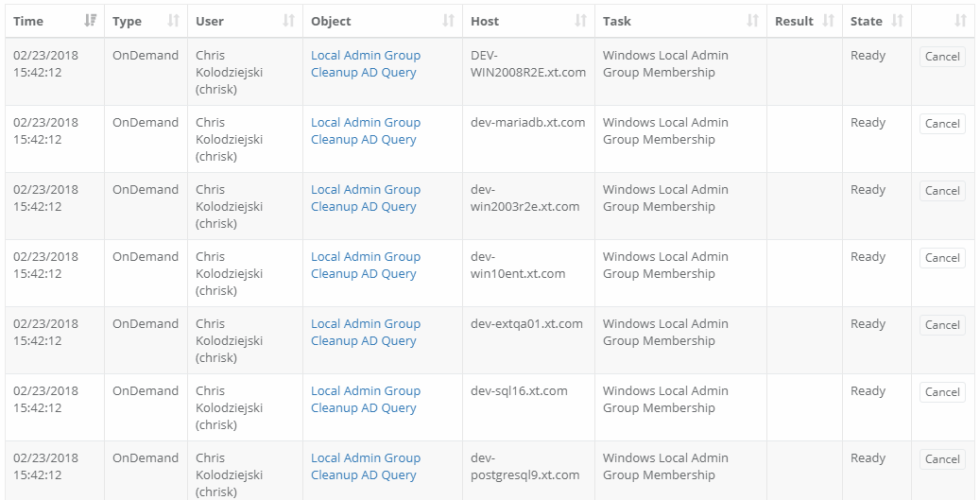Viewport: 980px width, 500px height.
Task: Click sort icon in the unlabeled last column
Action: (x=960, y=21)
